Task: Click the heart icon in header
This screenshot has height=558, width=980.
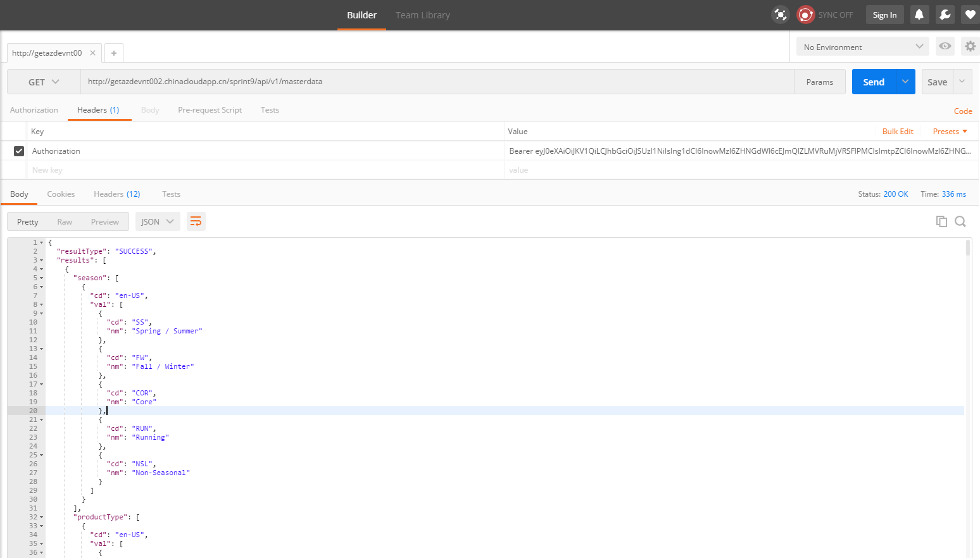Action: pyautogui.click(x=970, y=15)
